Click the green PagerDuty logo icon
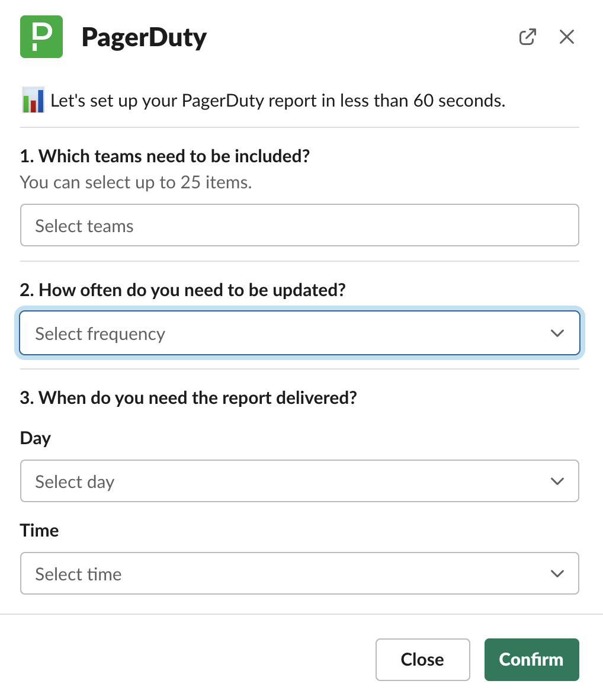Viewport: 603px width, 700px height. pos(41,37)
